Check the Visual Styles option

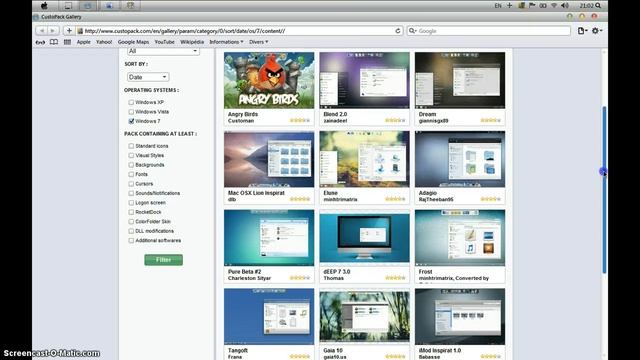coord(131,156)
